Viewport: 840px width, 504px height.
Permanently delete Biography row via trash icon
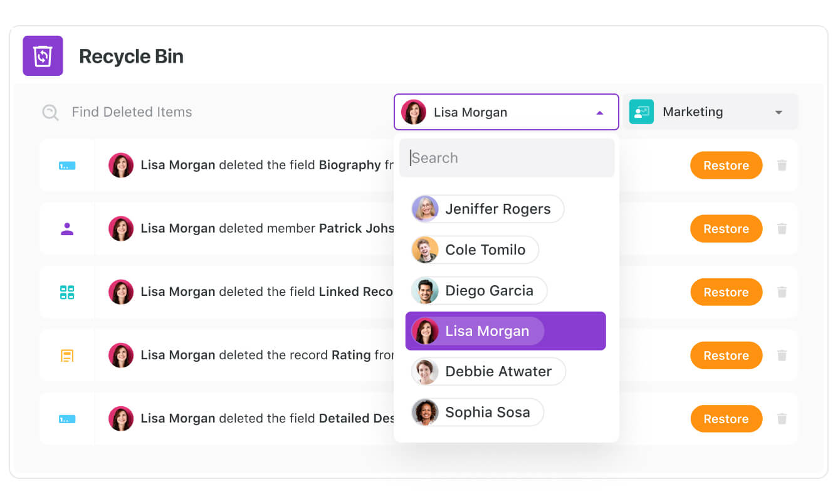point(782,165)
